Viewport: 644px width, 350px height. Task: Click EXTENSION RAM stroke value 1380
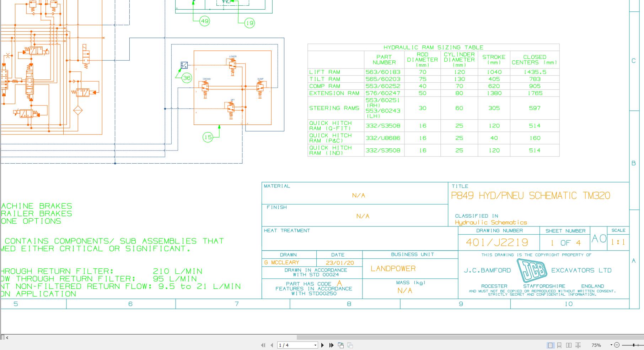click(x=494, y=93)
